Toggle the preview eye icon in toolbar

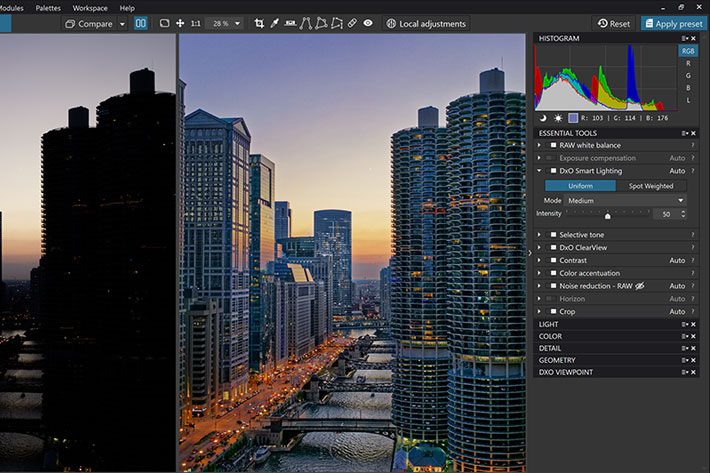[368, 23]
